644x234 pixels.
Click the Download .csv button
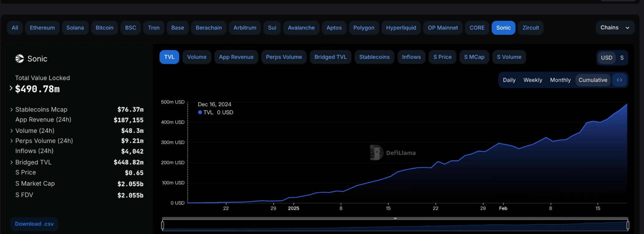pyautogui.click(x=34, y=224)
